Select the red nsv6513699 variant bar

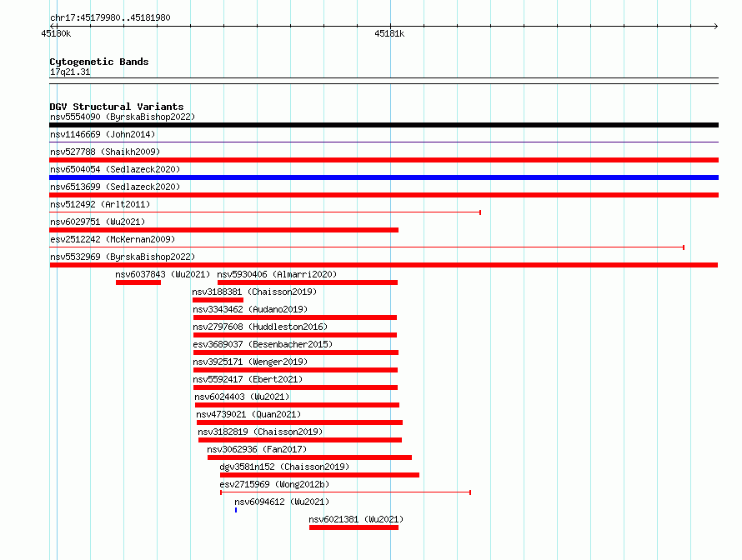(x=384, y=195)
